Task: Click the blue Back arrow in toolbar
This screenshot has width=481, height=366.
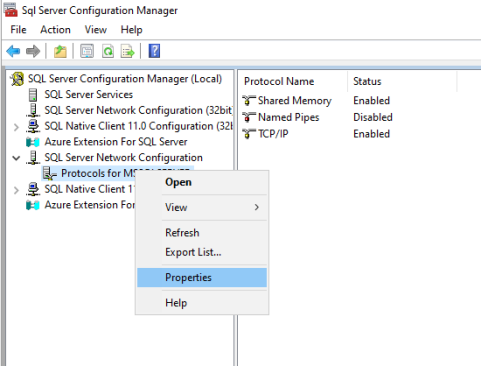Action: pos(13,51)
